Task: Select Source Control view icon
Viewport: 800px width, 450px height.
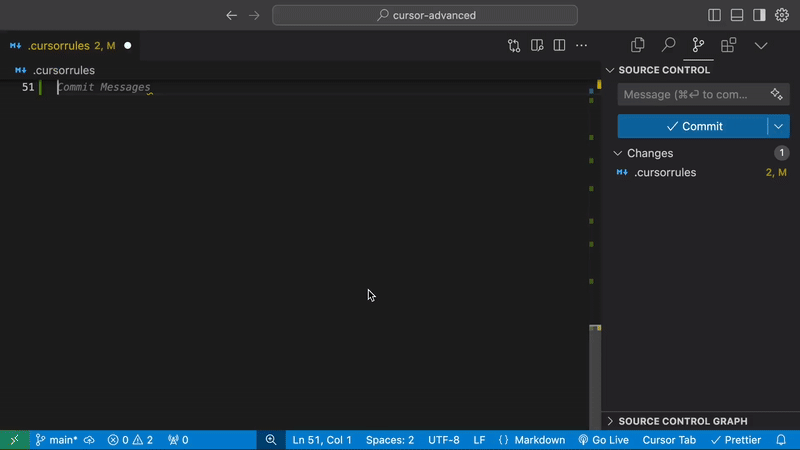Action: 698,45
